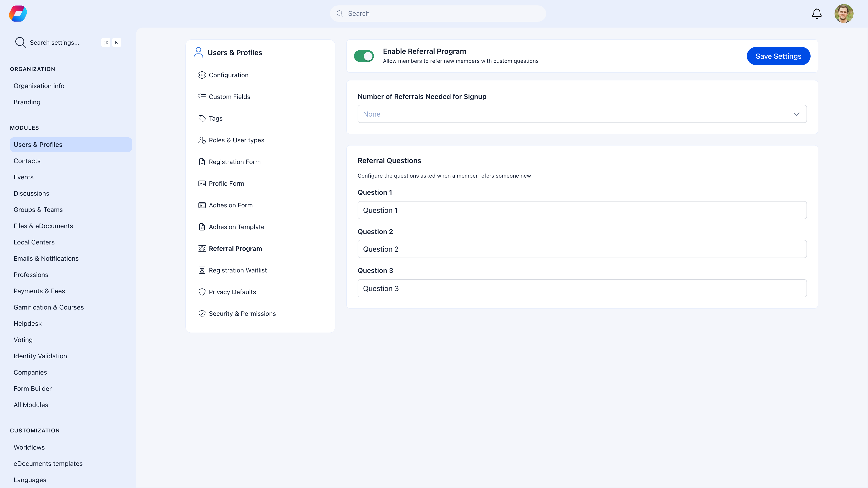
Task: Open Security & Permissions via shield-check icon
Action: click(202, 314)
